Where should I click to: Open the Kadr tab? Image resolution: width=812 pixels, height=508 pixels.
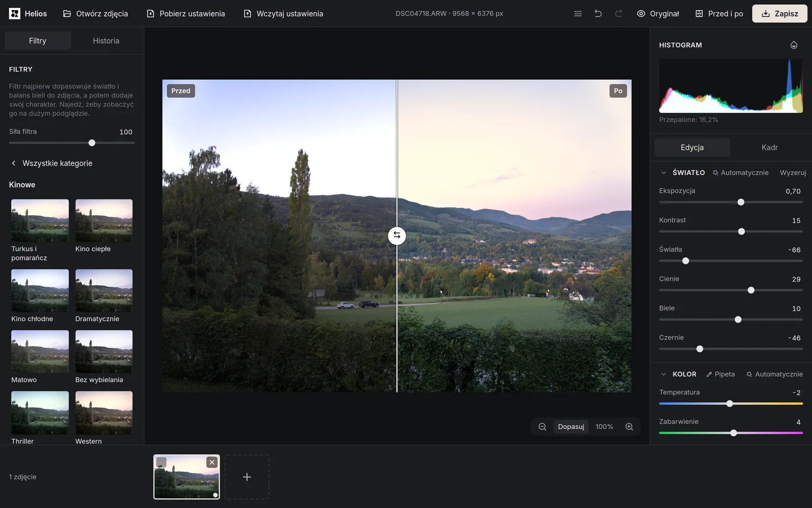click(x=769, y=147)
